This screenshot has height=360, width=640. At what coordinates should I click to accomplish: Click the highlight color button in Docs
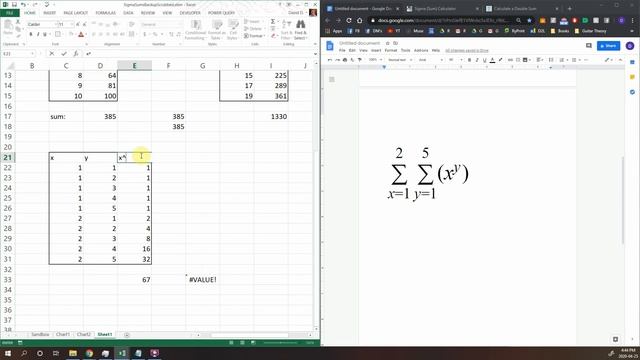(x=500, y=60)
